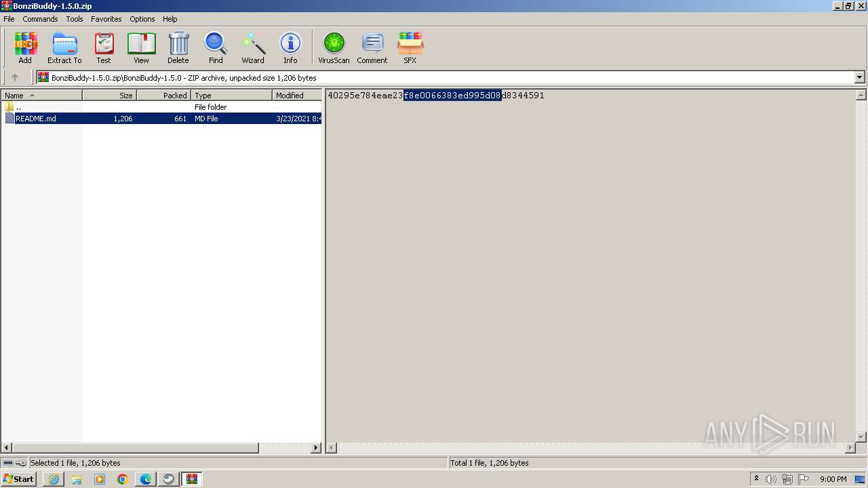
Task: Show archive Info
Action: click(290, 47)
